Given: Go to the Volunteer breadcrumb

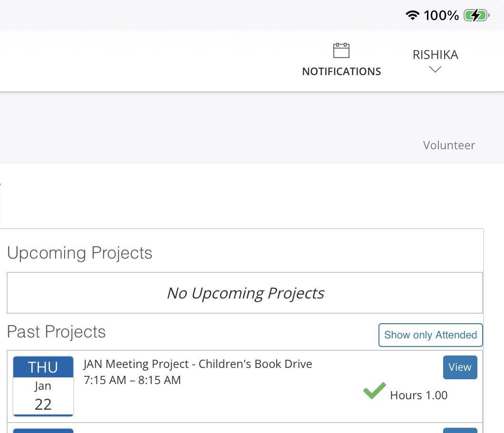Looking at the screenshot, I should (x=449, y=145).
